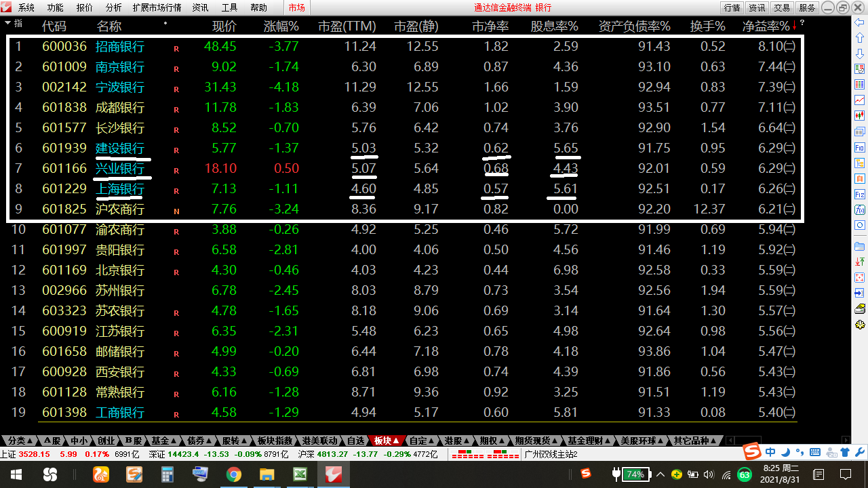Click the red-green up/down arrows sidebar icon
868x488 pixels.
click(x=860, y=262)
